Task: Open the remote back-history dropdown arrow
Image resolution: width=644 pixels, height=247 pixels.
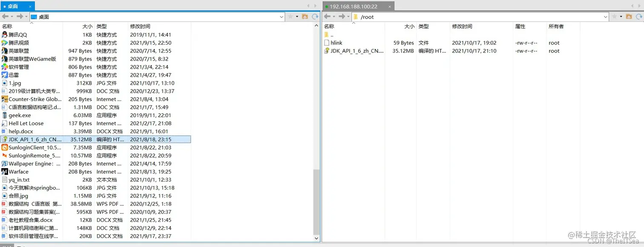Action: click(334, 17)
